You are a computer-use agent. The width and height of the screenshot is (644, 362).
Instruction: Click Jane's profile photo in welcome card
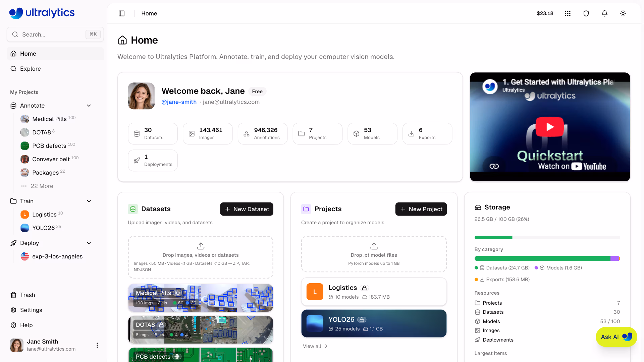[141, 96]
